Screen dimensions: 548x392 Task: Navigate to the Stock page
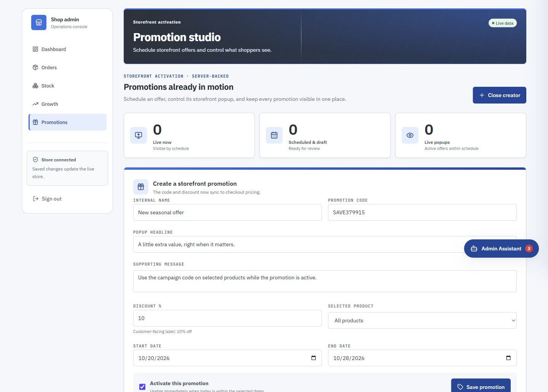click(x=67, y=86)
